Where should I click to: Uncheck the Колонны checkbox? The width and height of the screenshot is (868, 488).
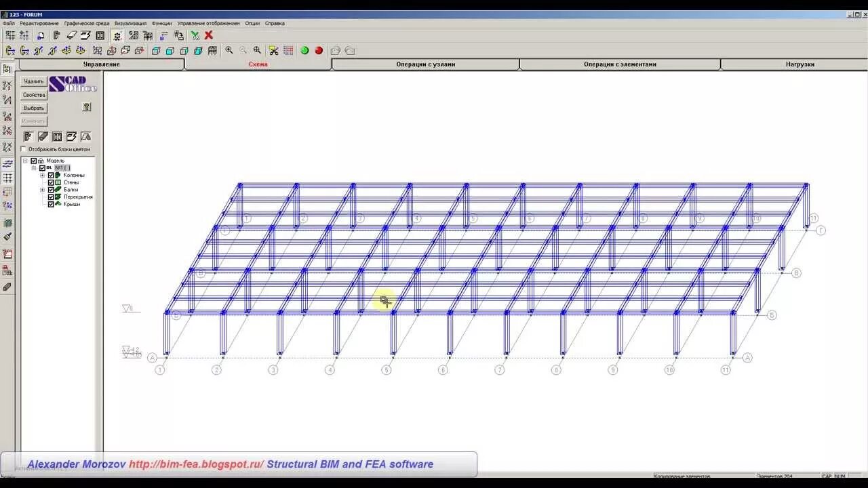click(x=51, y=175)
